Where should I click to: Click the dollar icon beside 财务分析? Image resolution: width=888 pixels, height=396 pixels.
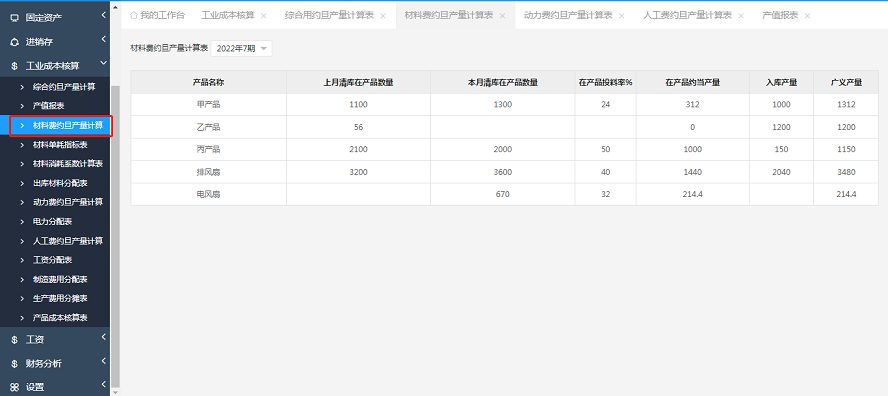tap(14, 363)
